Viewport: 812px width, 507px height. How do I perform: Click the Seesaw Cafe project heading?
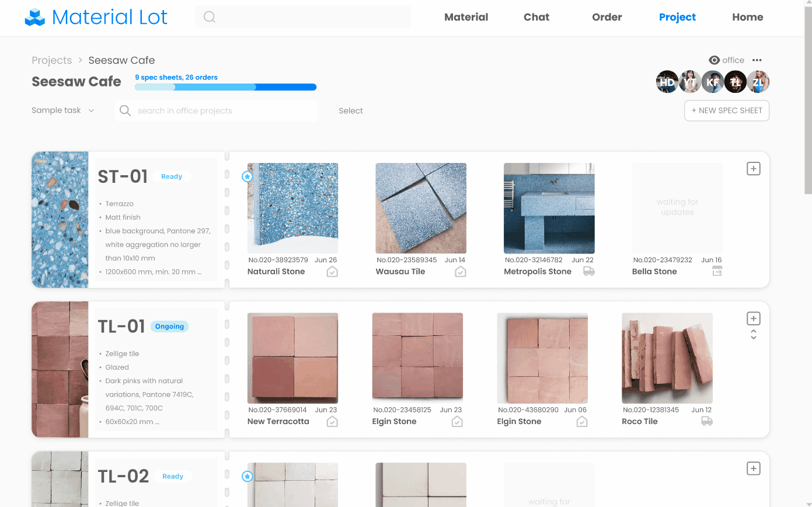(x=76, y=82)
